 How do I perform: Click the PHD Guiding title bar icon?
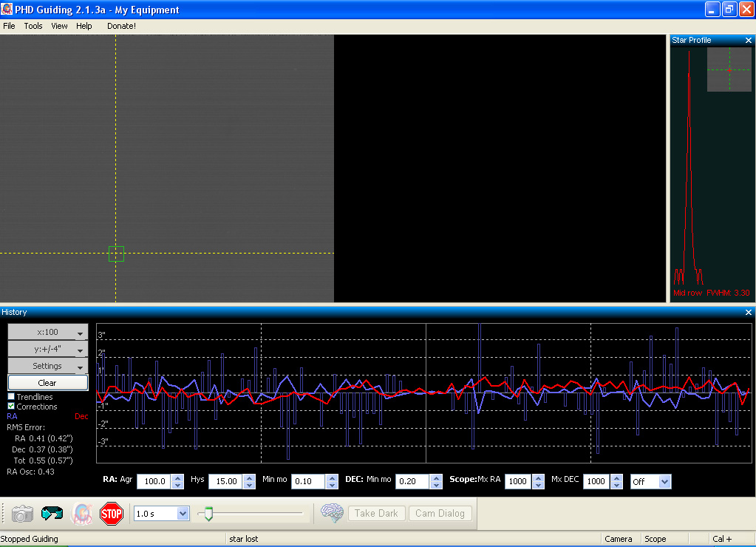pyautogui.click(x=7, y=9)
